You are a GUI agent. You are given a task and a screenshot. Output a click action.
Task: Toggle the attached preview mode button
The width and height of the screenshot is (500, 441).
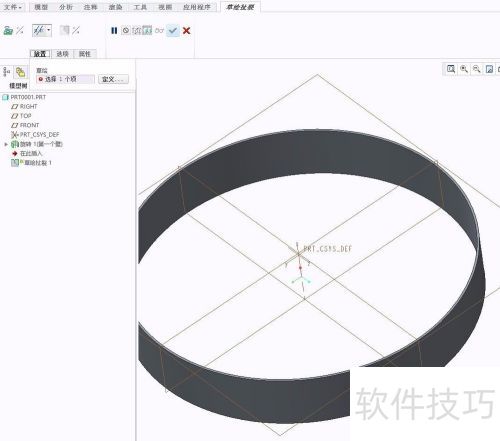[x=147, y=31]
